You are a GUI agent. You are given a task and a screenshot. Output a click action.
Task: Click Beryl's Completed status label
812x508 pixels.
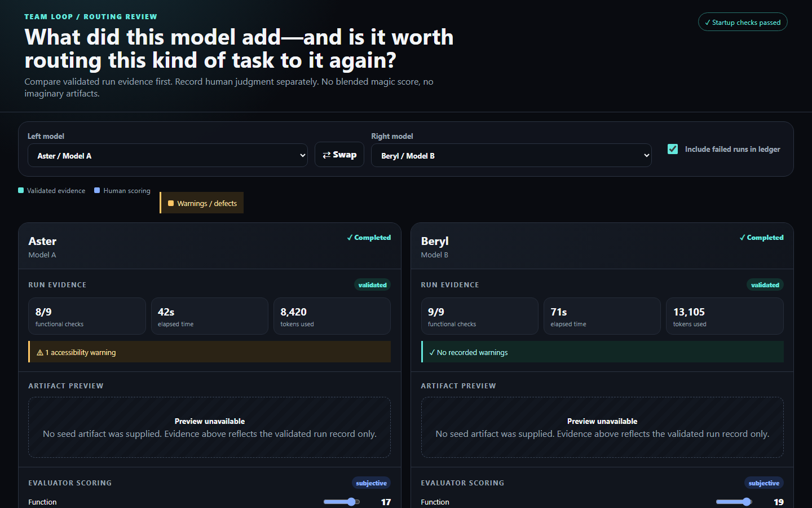[761, 238]
